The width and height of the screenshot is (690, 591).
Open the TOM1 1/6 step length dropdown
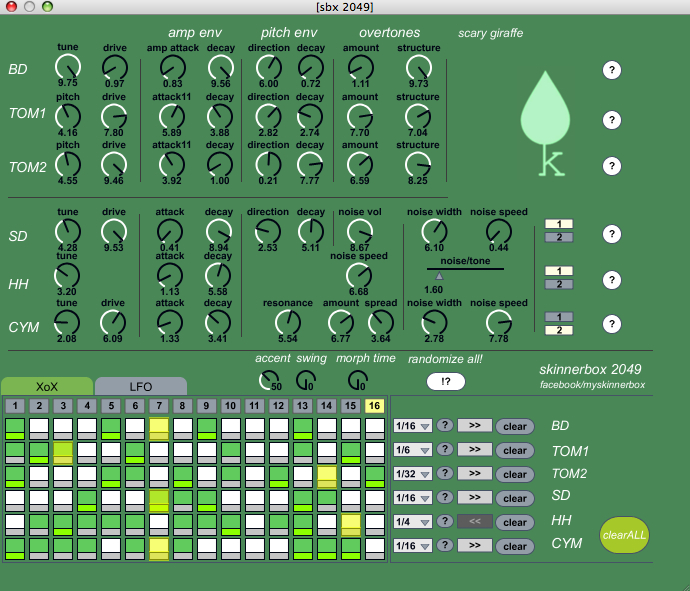(413, 450)
